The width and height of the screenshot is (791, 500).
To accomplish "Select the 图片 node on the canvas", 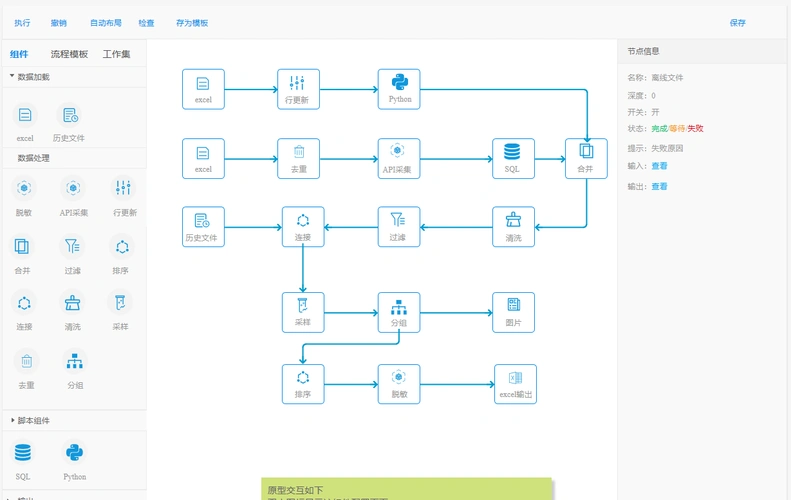I will (513, 312).
